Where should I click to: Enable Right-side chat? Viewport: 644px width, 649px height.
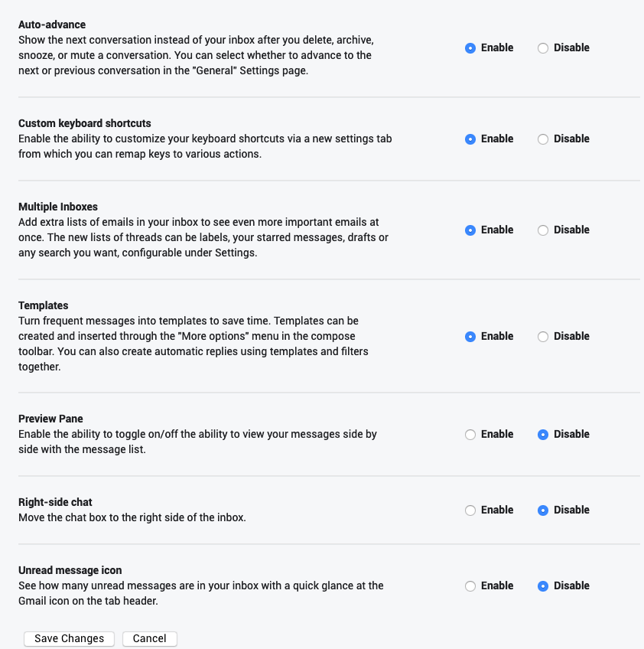(x=470, y=510)
